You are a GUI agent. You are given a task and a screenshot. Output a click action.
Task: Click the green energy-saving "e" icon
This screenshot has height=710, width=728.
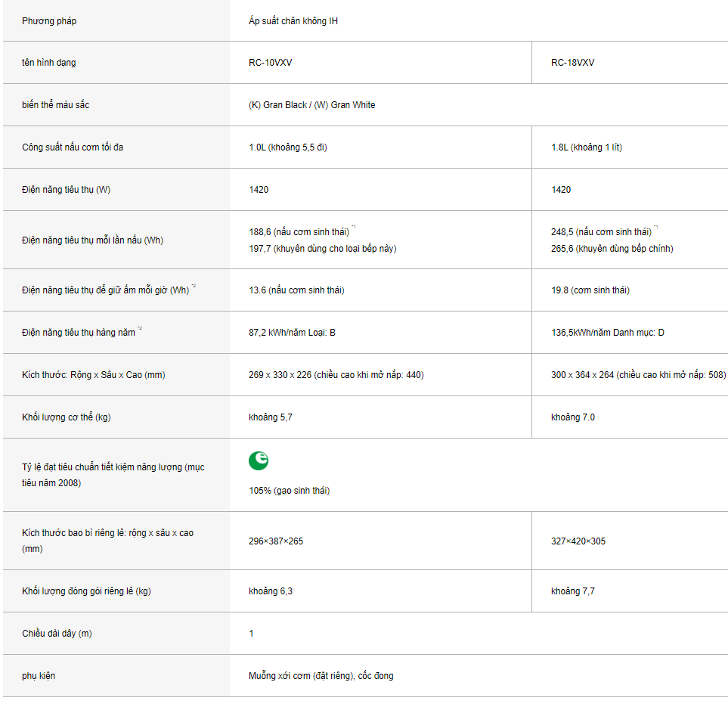259,460
